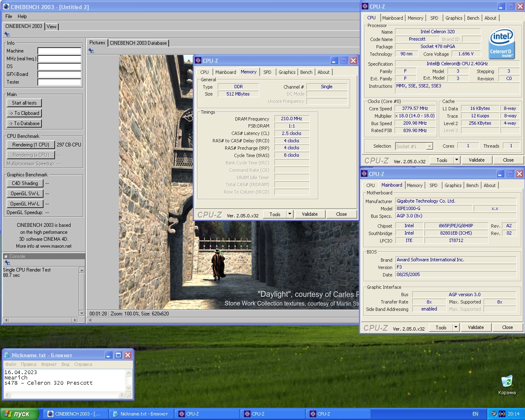Screen dimensions: 525x420
Task: Click the second system tray icon next to the clock
Action: (x=502, y=414)
